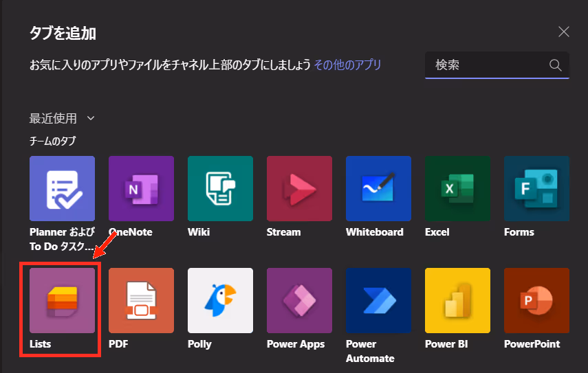Choose the Wiki app tile

221,188
